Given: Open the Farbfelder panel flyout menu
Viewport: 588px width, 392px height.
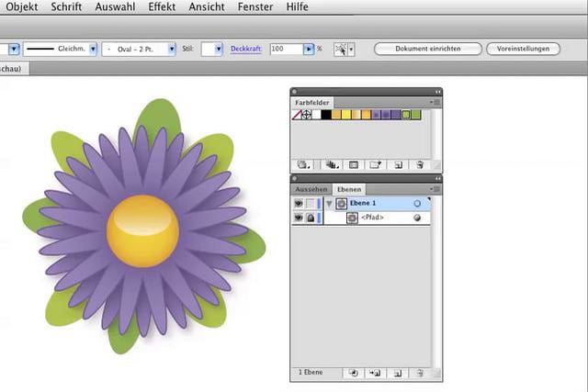Looking at the screenshot, I should (x=435, y=102).
